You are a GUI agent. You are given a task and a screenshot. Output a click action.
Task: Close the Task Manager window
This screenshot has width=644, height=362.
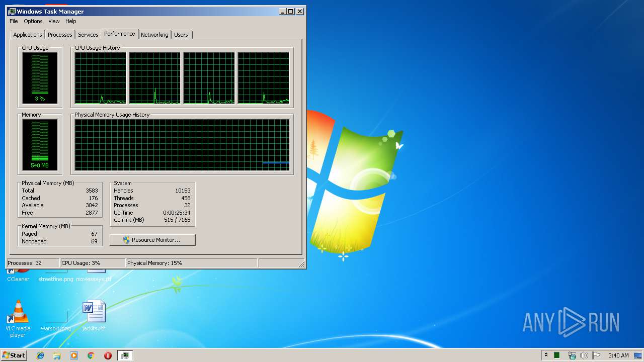(x=300, y=11)
